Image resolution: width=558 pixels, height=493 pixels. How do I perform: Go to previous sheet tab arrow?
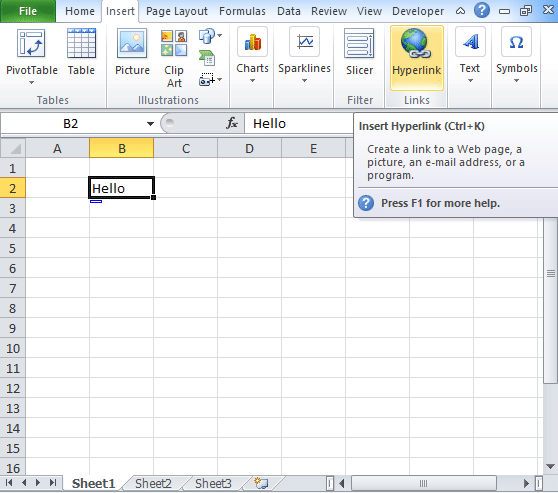(24, 483)
